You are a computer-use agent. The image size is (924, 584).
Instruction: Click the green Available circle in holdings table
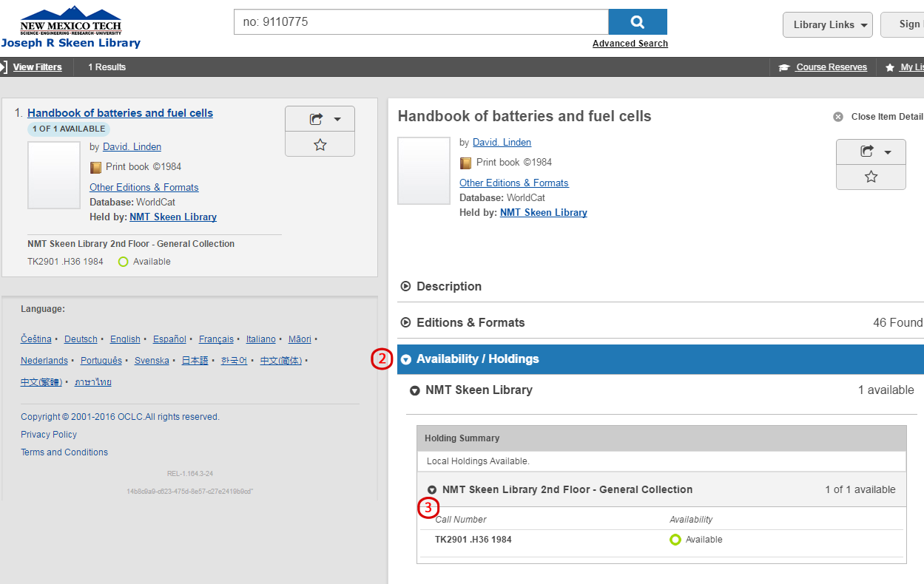click(x=675, y=540)
